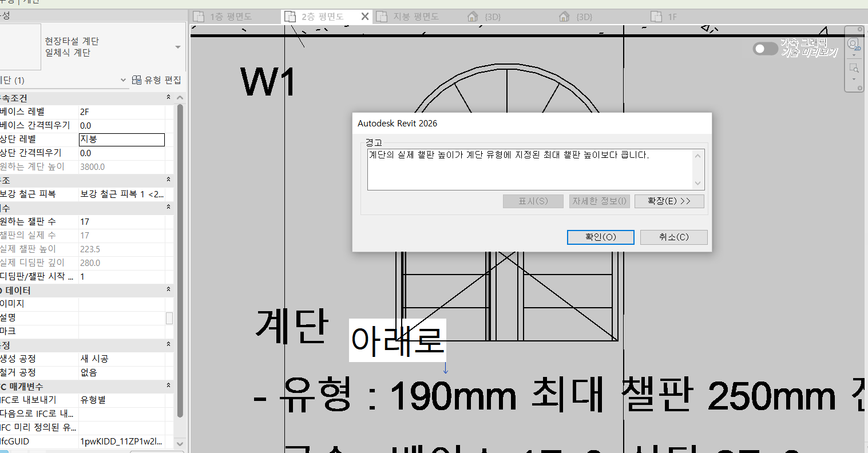The image size is (868, 453).
Task: Click the small associate button beside 설명 row
Action: coord(169,318)
